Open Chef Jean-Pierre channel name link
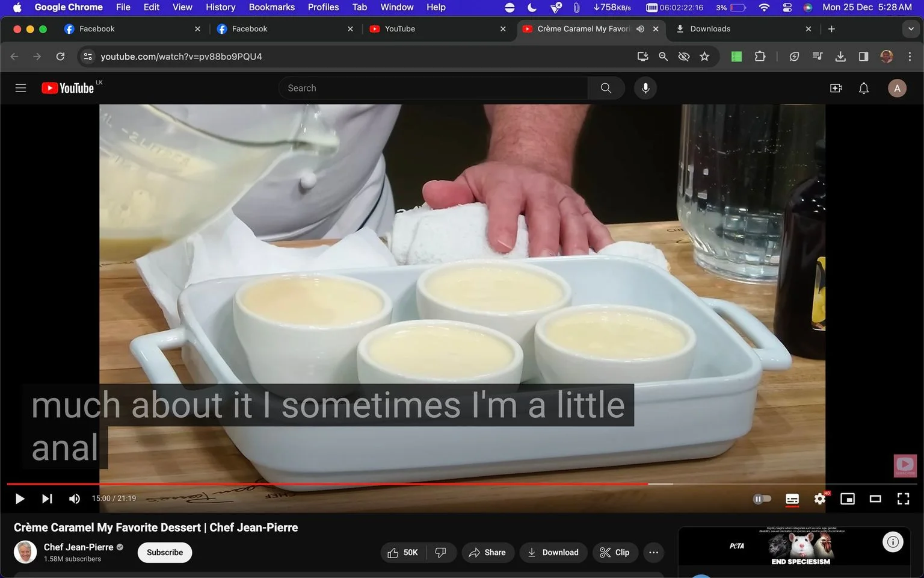The height and width of the screenshot is (578, 924). [x=78, y=547]
